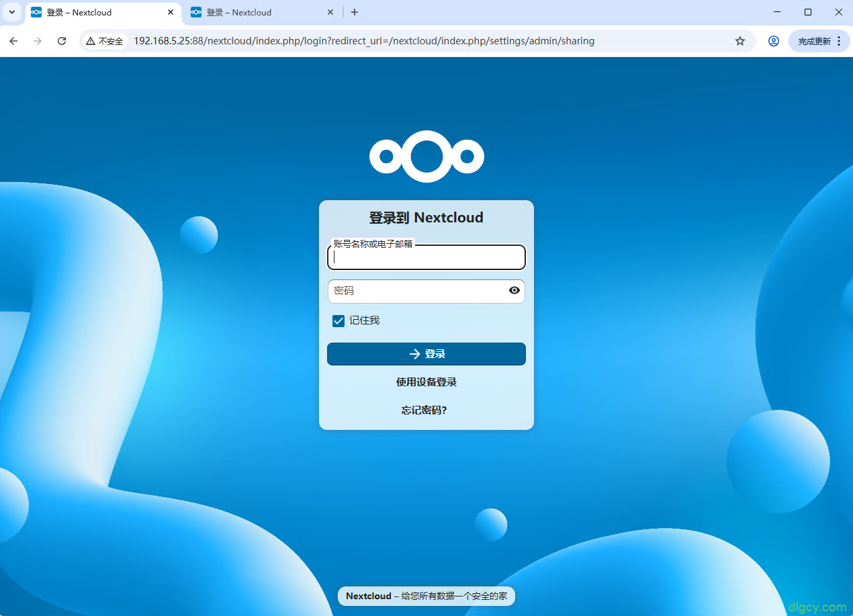The height and width of the screenshot is (616, 853).
Task: Maximize the browser window
Action: coord(808,12)
